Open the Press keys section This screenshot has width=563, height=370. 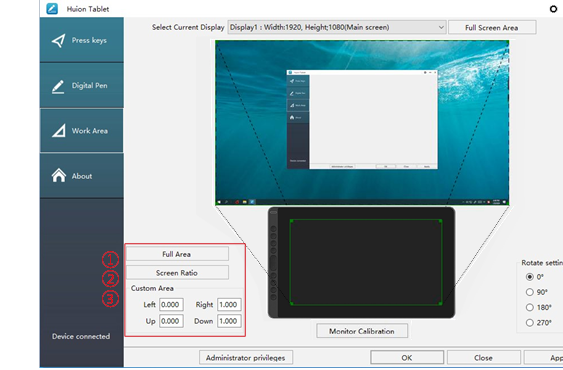coord(82,40)
